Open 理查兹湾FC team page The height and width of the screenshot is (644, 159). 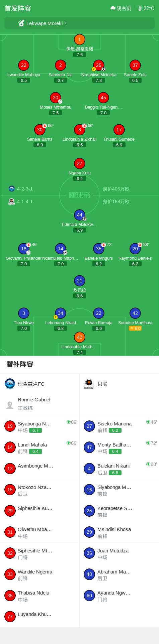[x=39, y=384]
